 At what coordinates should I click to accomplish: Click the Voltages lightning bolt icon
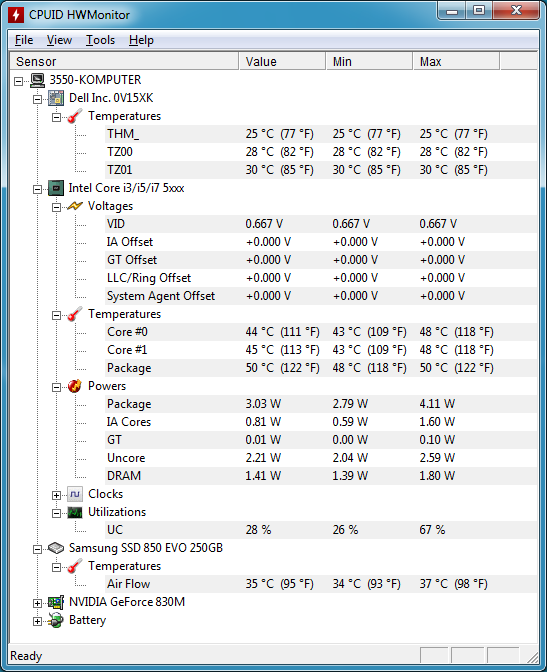[75, 206]
